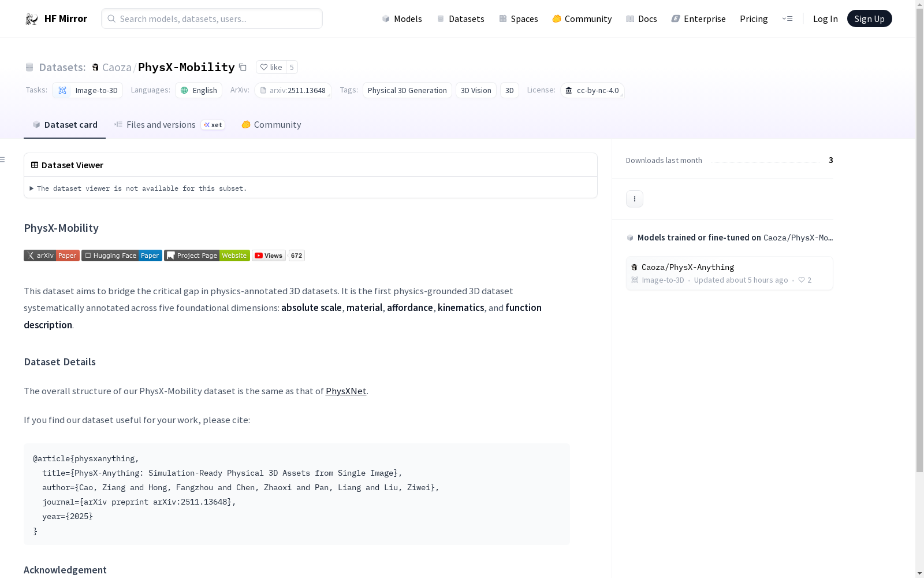Click the like count number 5
Viewport: 924px width, 578px height.
coord(292,67)
